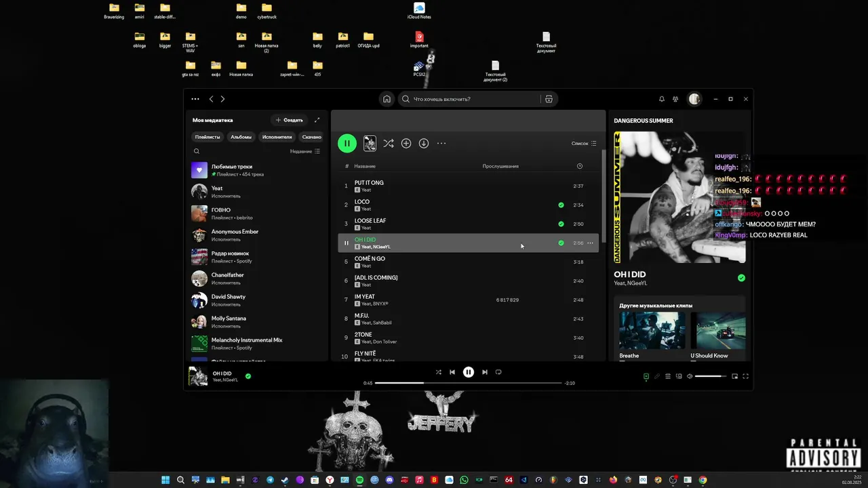Add album to library with plus icon
868x488 pixels.
pos(406,143)
